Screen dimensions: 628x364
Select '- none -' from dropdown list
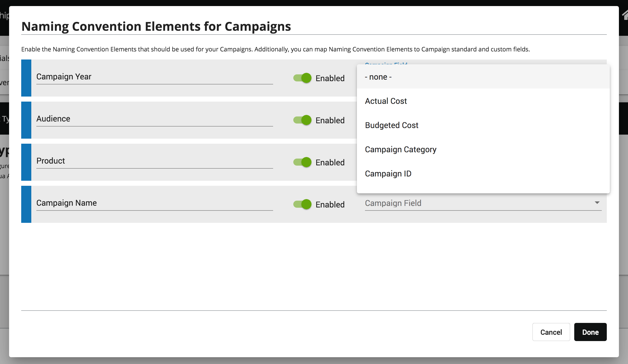(378, 77)
